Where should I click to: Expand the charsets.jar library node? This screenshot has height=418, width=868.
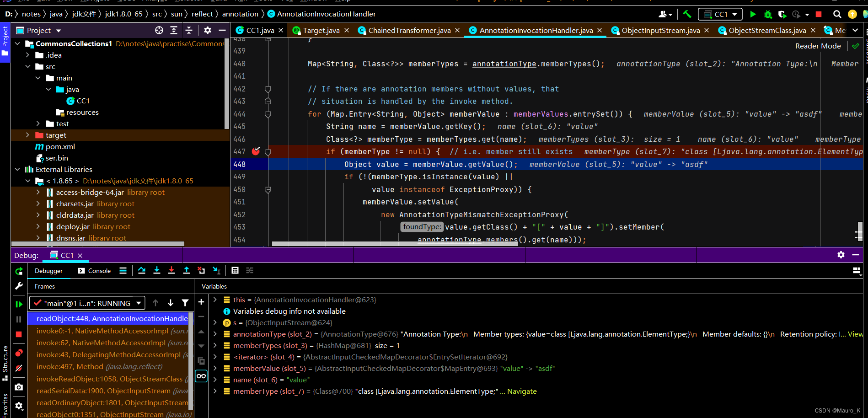click(38, 204)
